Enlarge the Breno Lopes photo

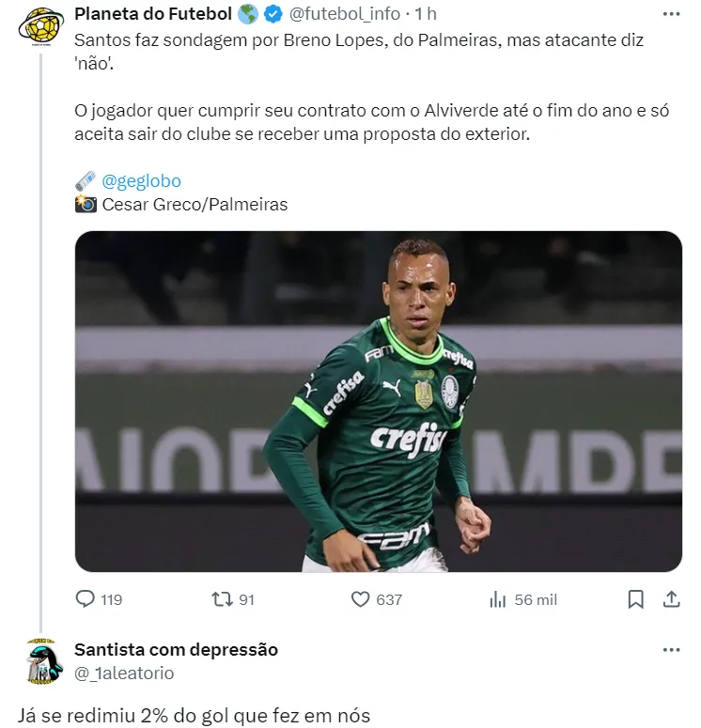click(x=378, y=401)
